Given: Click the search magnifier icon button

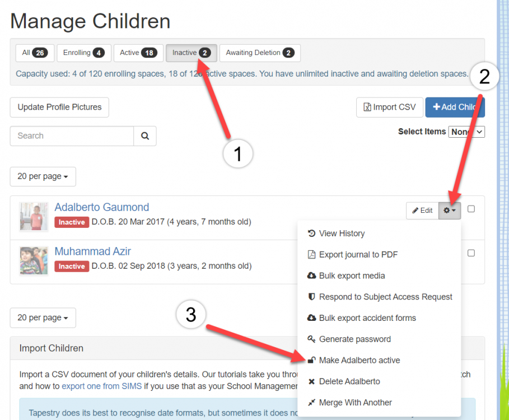Looking at the screenshot, I should [x=145, y=136].
